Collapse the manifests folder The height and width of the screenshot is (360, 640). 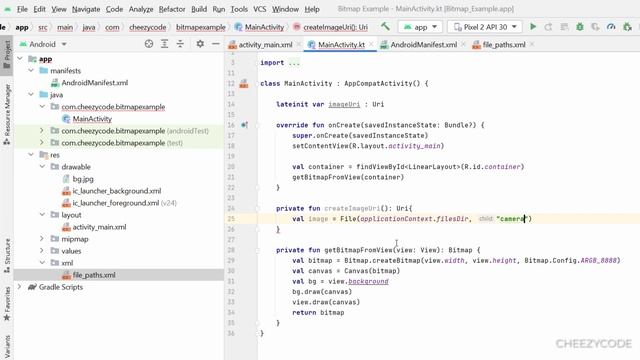(x=31, y=71)
